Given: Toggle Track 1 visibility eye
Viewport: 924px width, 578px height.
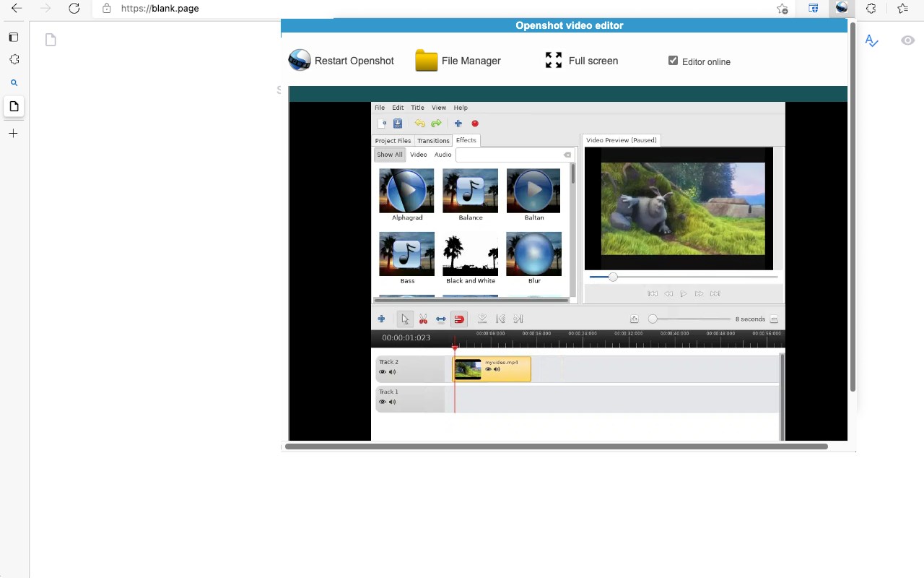Looking at the screenshot, I should [x=383, y=402].
